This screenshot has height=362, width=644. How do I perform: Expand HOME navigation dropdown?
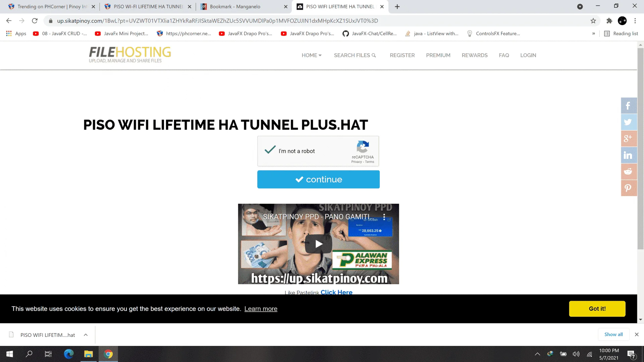[312, 55]
